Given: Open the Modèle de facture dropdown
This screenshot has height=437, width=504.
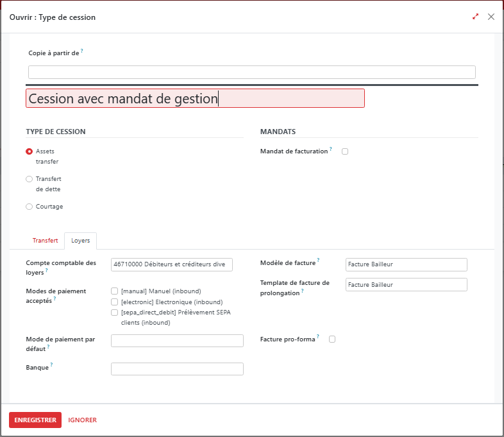Looking at the screenshot, I should pos(406,264).
